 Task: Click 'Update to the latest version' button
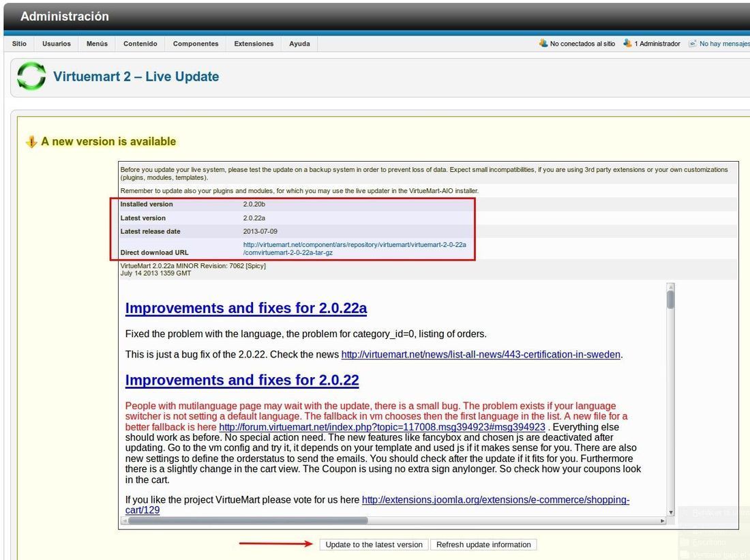[374, 545]
